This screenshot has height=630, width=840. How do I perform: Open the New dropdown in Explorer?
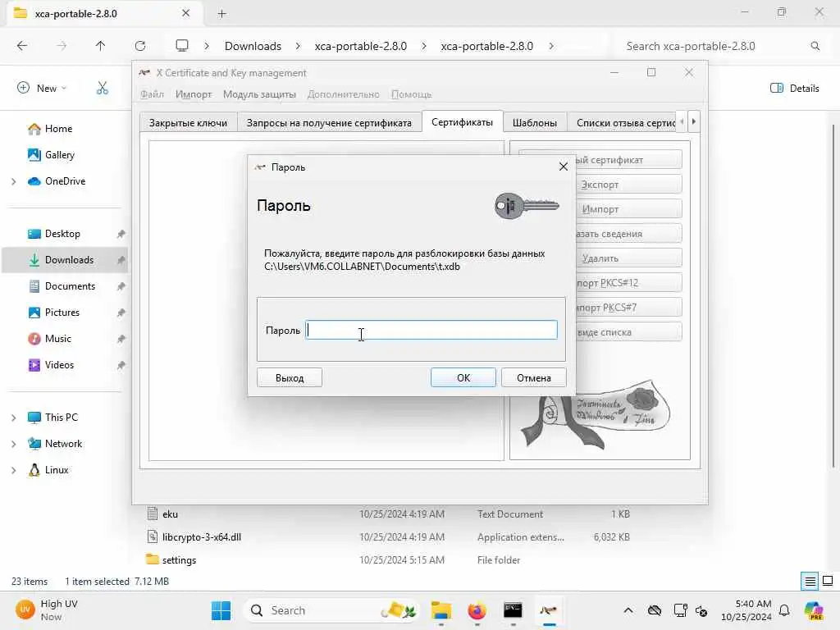point(42,88)
